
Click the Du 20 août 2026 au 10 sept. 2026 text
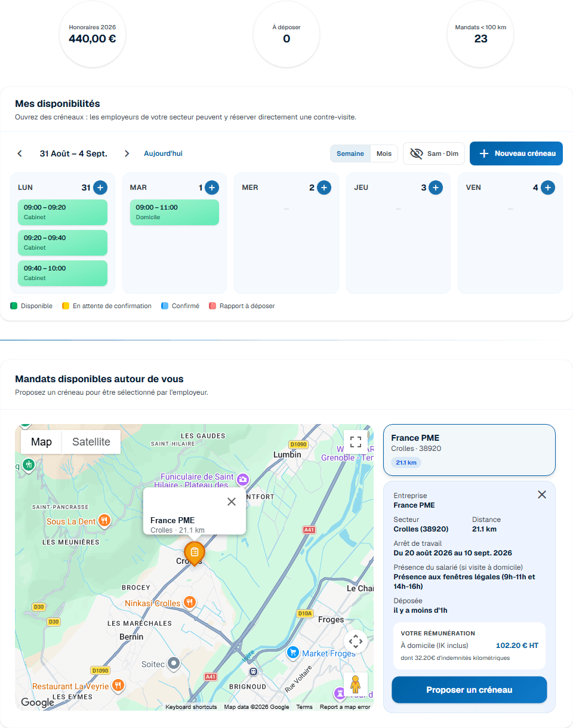(x=453, y=553)
